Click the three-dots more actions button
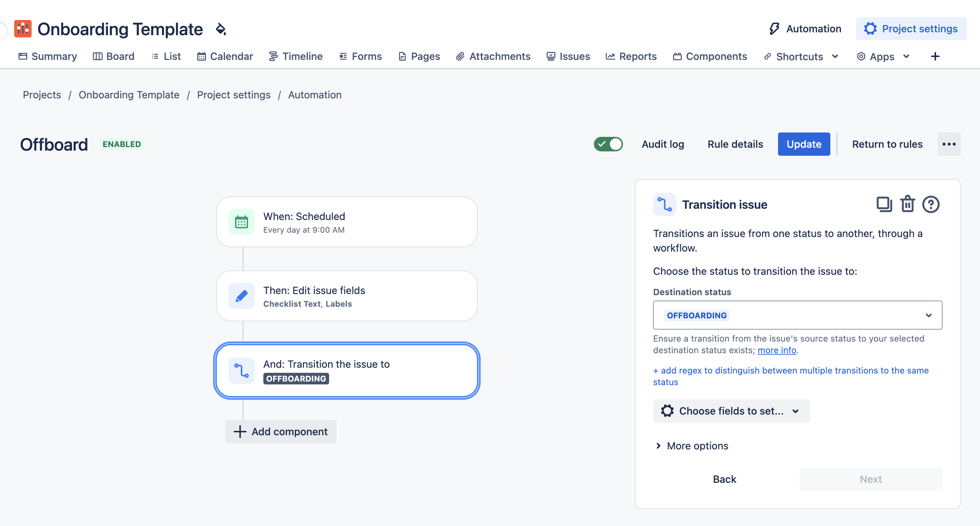The width and height of the screenshot is (980, 526). click(949, 144)
